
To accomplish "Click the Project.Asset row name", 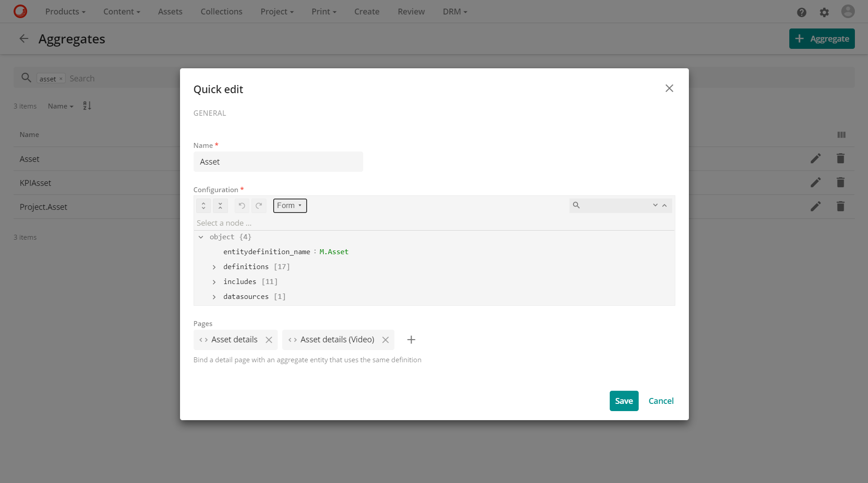I will [43, 207].
